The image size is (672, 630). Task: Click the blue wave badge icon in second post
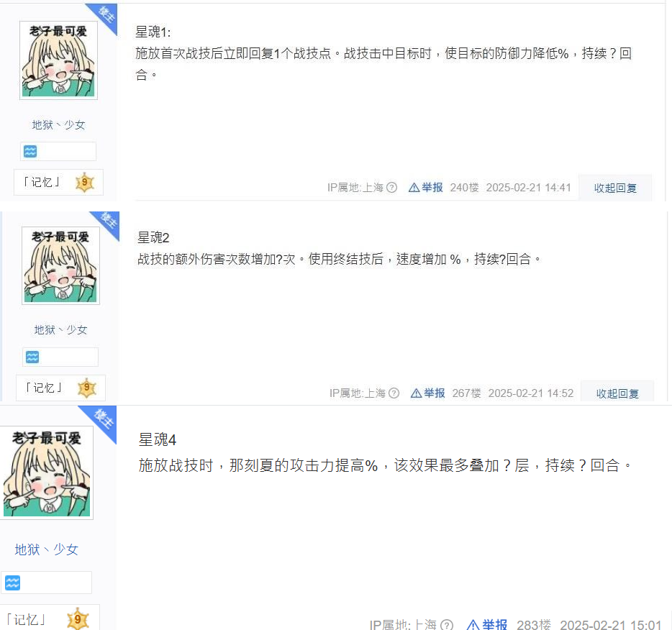(x=32, y=357)
